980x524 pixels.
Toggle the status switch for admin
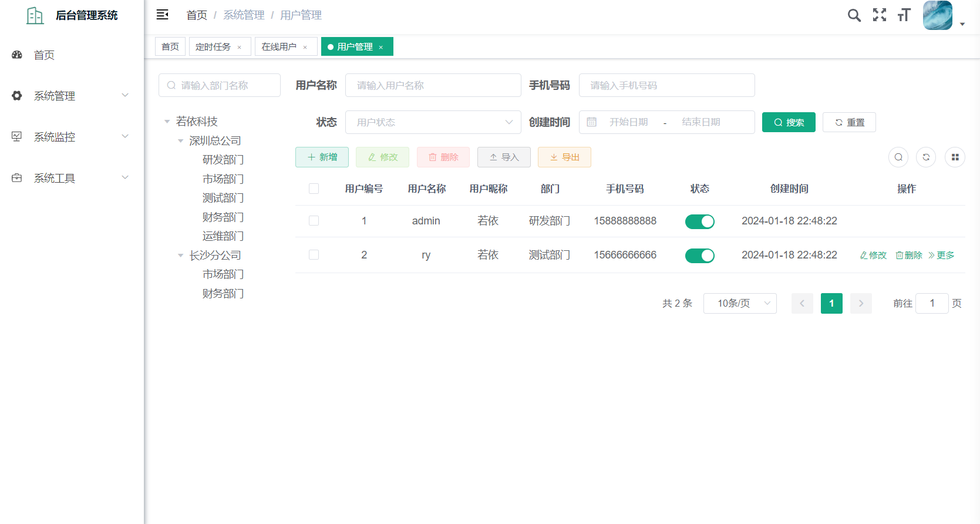[x=699, y=221]
